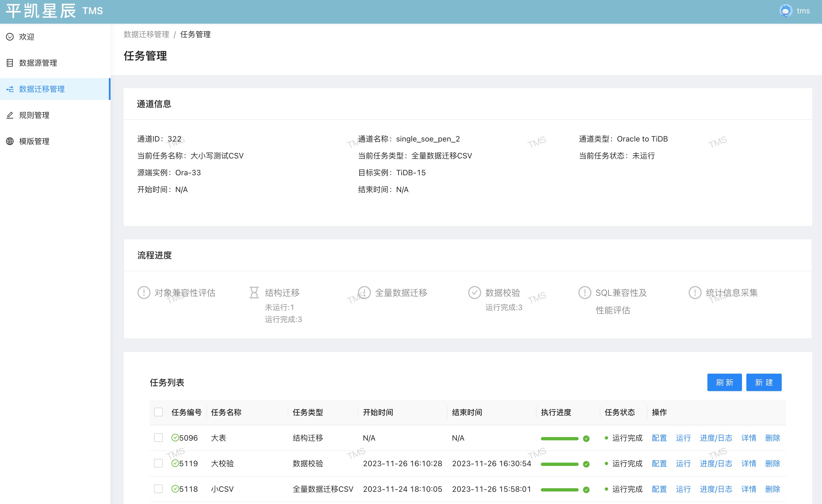The image size is (822, 504).
Task: Open the 规则管理 menu item
Action: (x=34, y=115)
